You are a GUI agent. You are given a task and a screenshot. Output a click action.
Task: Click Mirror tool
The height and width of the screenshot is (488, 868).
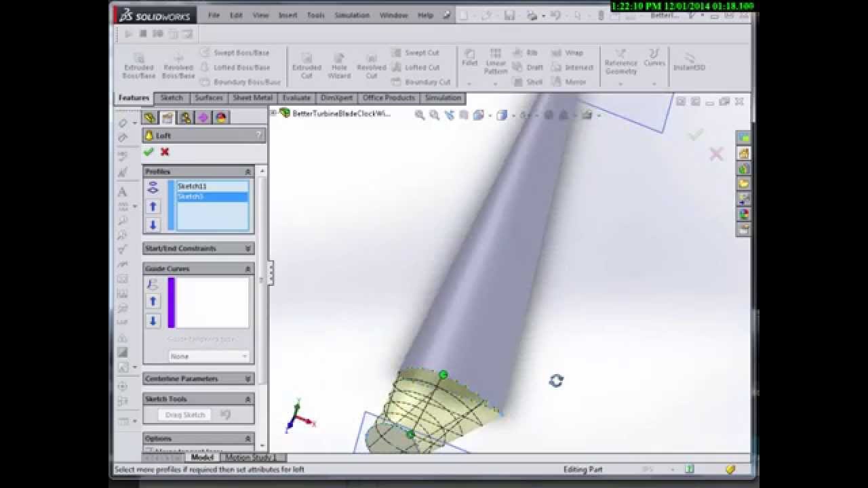click(569, 82)
